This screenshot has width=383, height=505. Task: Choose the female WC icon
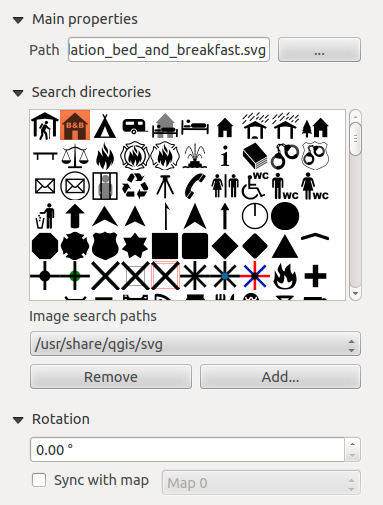[x=315, y=186]
